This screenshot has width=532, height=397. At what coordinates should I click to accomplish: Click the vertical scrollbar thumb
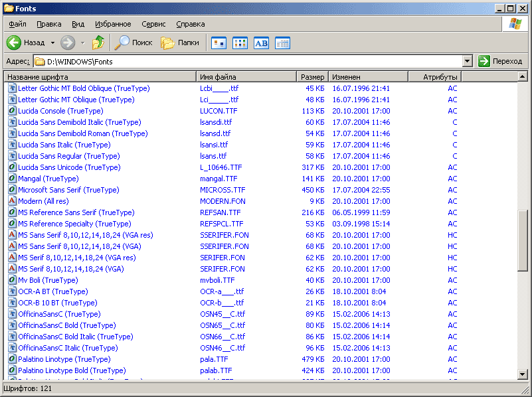pos(522,240)
